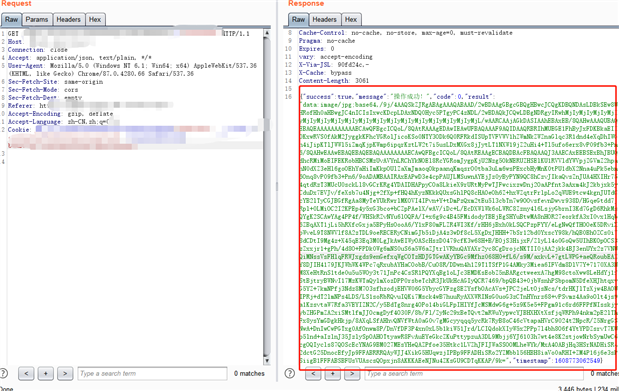
Task: Click the Response plus search options button
Action: pos(332,373)
